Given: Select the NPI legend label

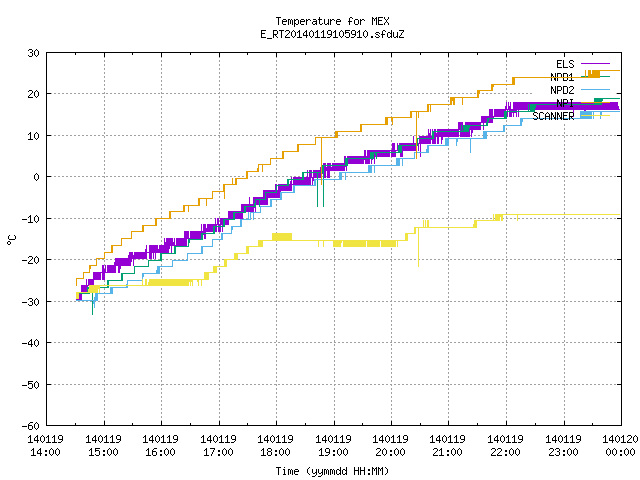Looking at the screenshot, I should point(565,103).
